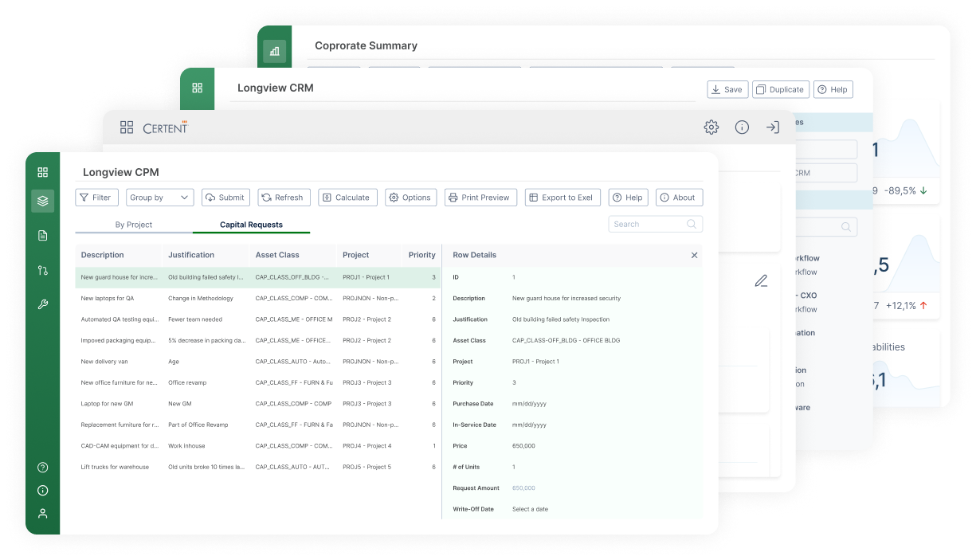This screenshot has width=976, height=560.
Task: Select the Capital Requests tab
Action: (x=251, y=225)
